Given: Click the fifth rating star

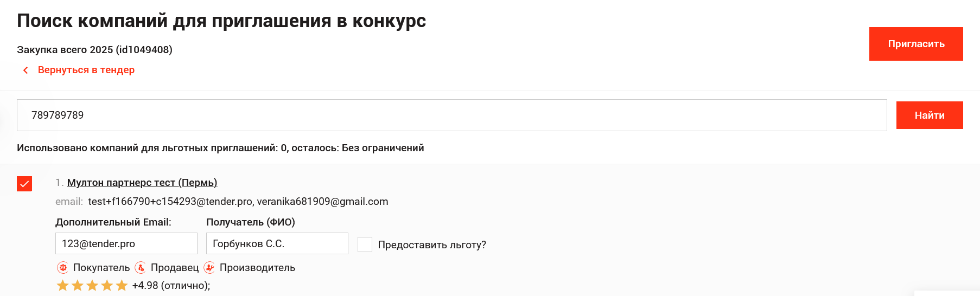Looking at the screenshot, I should (x=122, y=285).
